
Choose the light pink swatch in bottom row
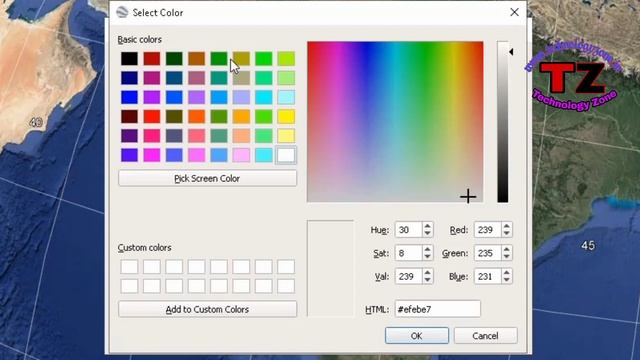241,155
